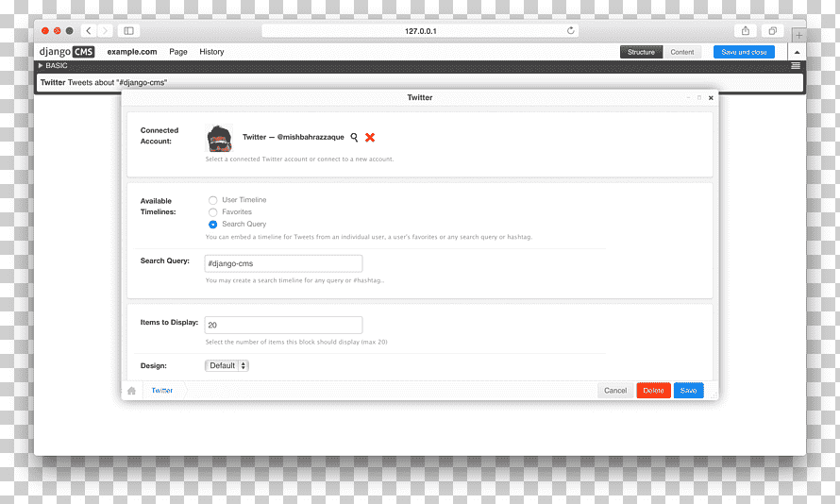The image size is (840, 504).
Task: Open the History menu
Action: [211, 51]
